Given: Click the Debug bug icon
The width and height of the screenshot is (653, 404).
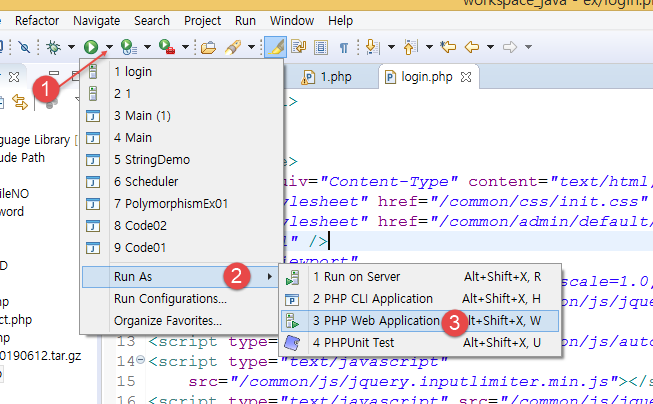Looking at the screenshot, I should click(53, 47).
